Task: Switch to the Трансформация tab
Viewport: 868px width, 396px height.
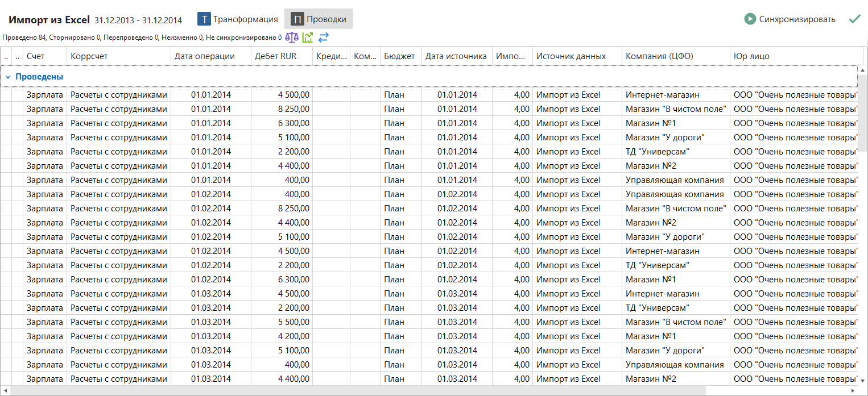Action: click(245, 19)
